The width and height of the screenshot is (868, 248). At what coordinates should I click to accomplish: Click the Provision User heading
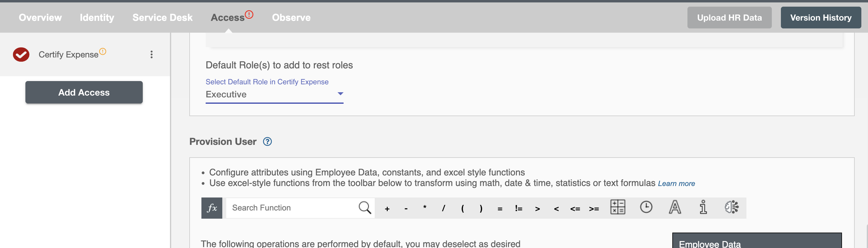click(x=223, y=142)
